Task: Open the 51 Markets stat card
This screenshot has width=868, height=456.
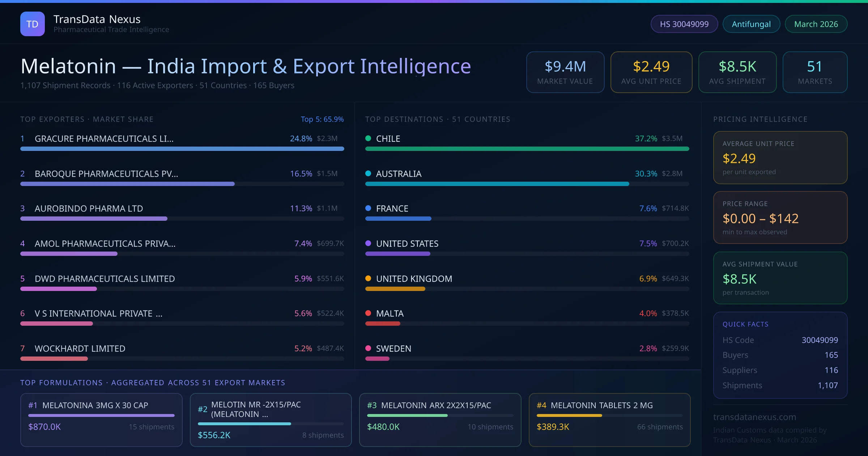Action: tap(814, 72)
